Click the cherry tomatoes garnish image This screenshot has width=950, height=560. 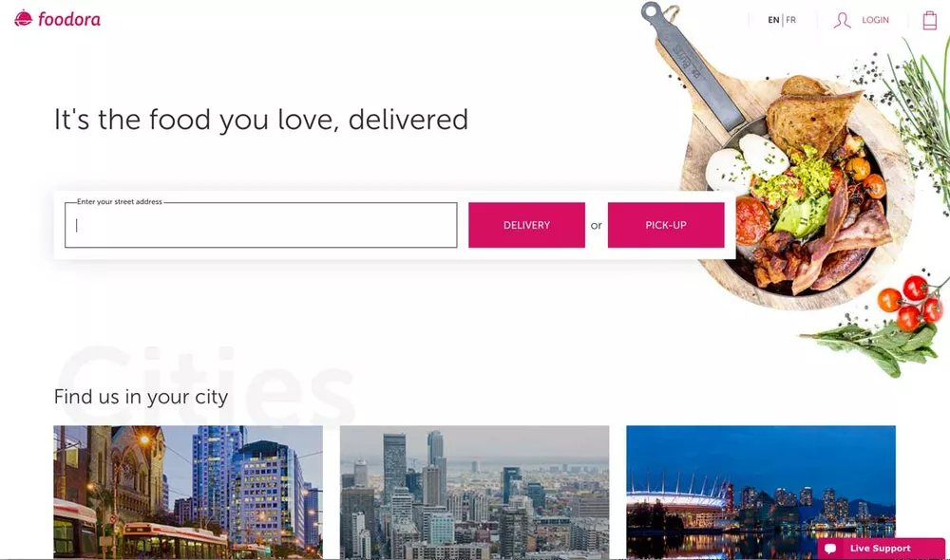pyautogui.click(x=911, y=303)
